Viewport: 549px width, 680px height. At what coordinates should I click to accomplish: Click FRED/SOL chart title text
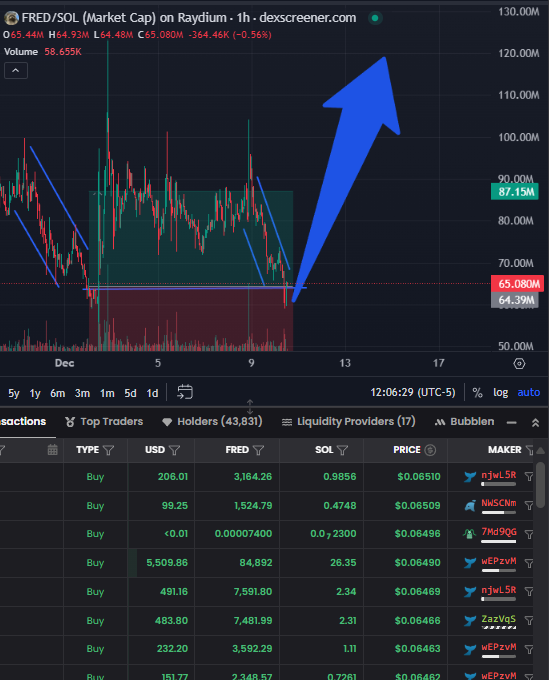189,18
